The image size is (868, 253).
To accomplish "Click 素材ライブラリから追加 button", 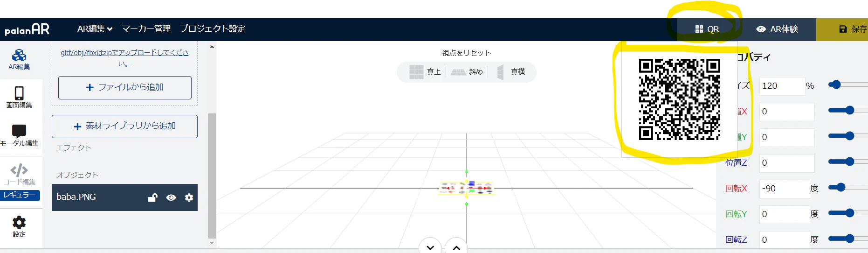I will click(x=125, y=126).
